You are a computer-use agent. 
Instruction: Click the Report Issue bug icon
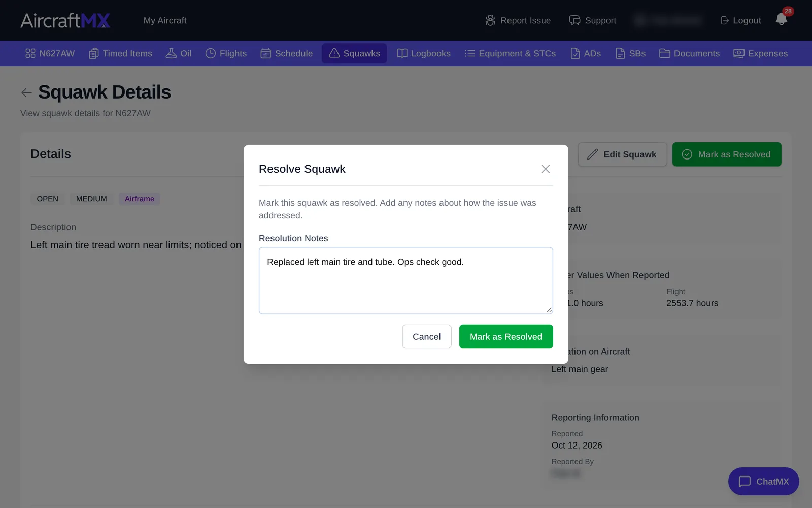490,20
